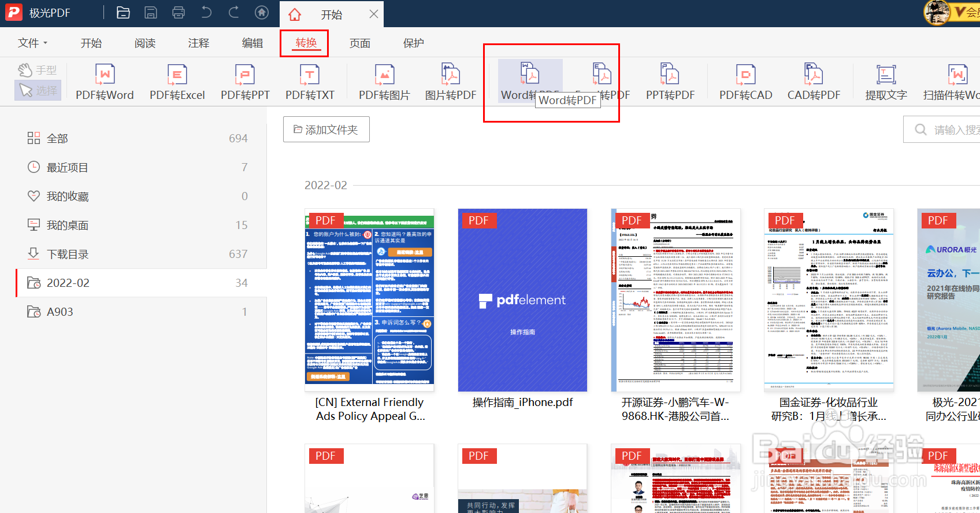Focus the 请输入搜索 search field
The image size is (980, 513).
click(942, 130)
